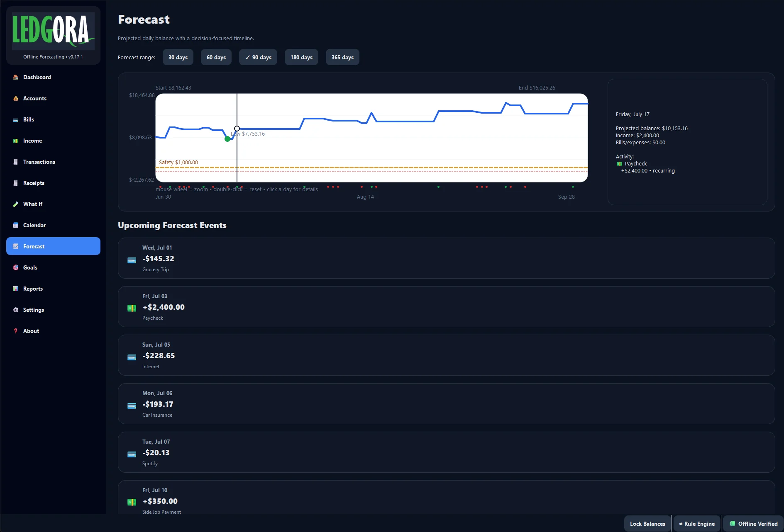Screen dimensions: 784x532
Task: Click the card icon beside Spotify
Action: pyautogui.click(x=132, y=454)
